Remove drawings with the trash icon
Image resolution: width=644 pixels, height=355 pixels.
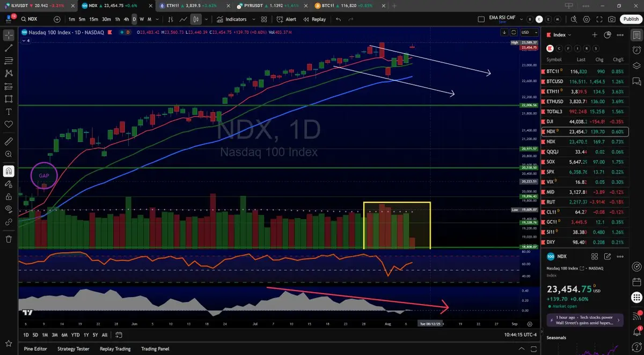pos(9,238)
